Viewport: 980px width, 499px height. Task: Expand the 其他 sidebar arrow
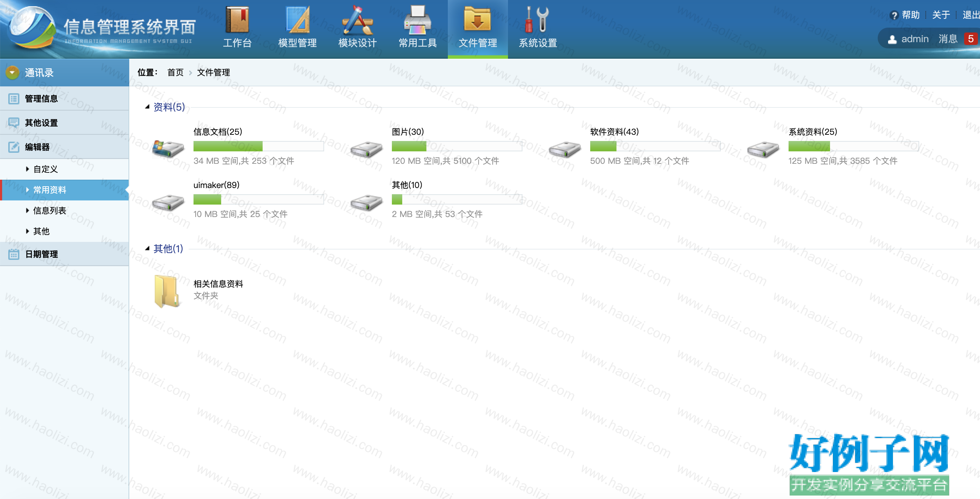[27, 231]
